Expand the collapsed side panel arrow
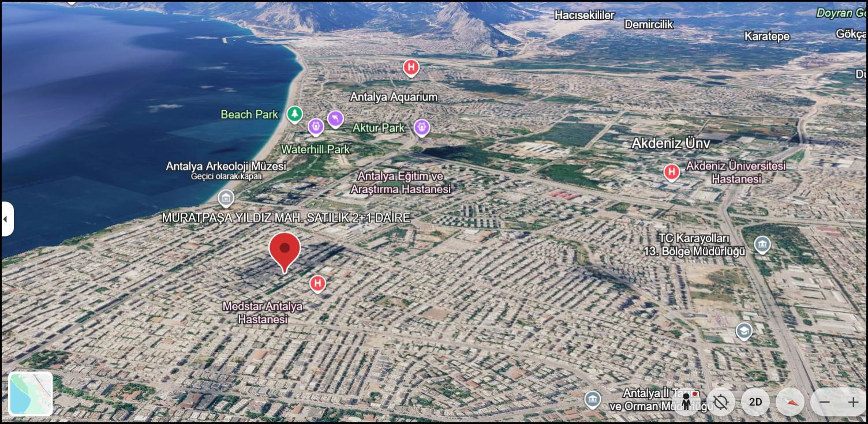This screenshot has width=868, height=424. click(x=7, y=219)
